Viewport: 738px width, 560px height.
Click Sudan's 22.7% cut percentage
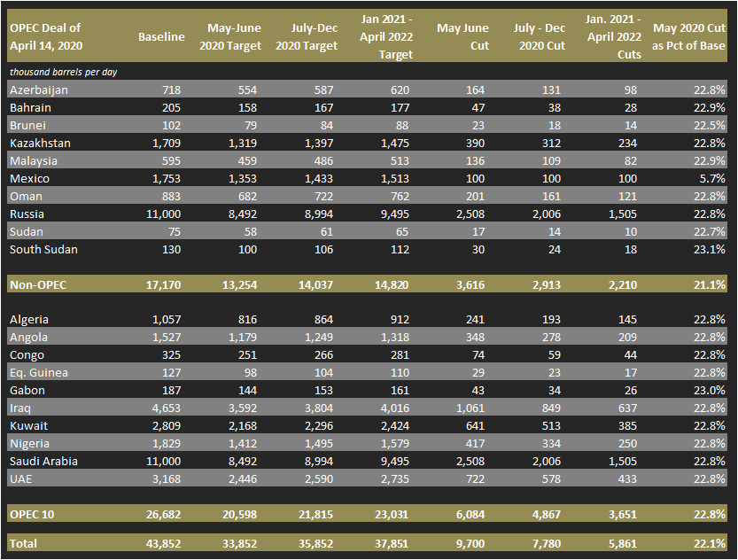[710, 232]
